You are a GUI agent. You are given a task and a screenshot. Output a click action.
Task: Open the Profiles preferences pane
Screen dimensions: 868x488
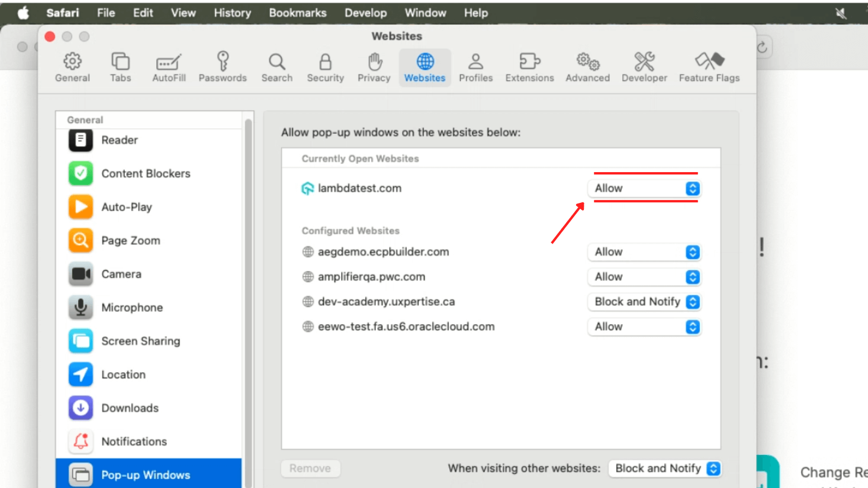(475, 67)
